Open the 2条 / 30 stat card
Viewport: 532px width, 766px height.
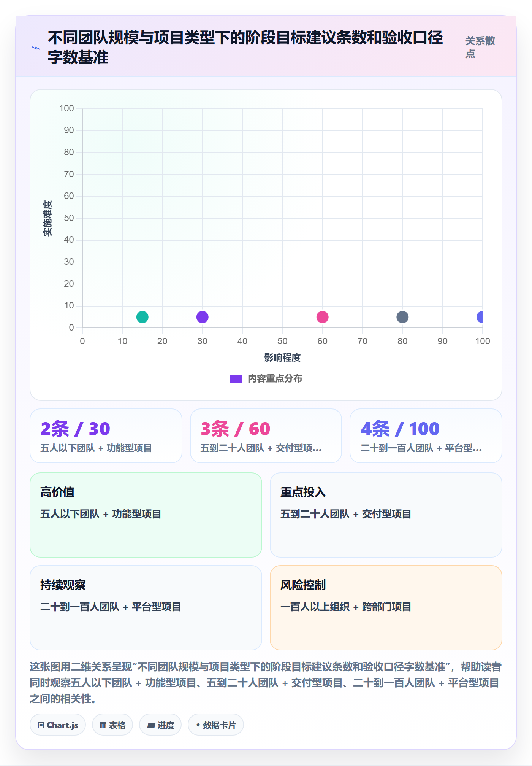106,436
